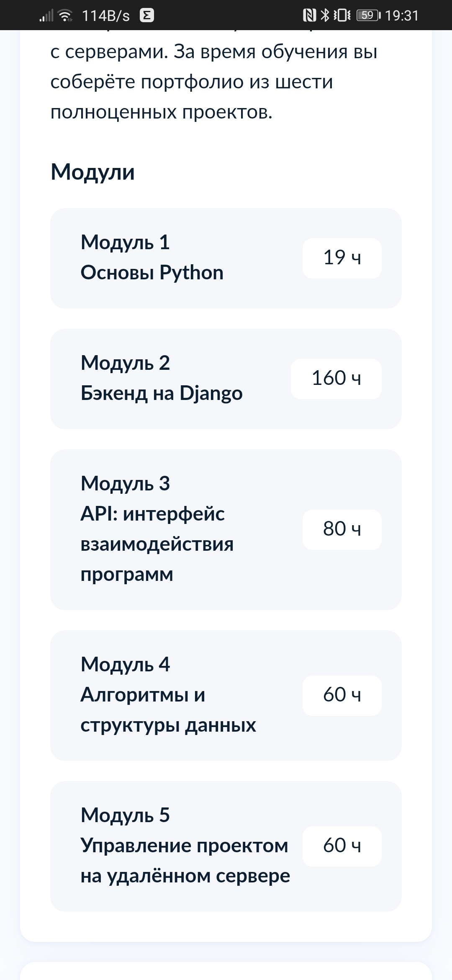Tap the Модуль 5 60 ч badge
Viewport: 452px width, 980px height.
342,846
